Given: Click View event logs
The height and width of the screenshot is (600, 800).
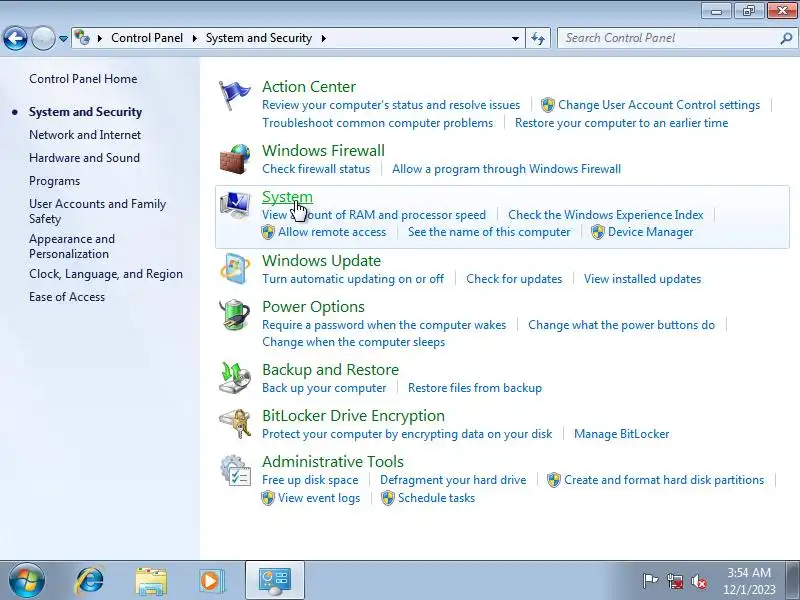Looking at the screenshot, I should tap(319, 498).
